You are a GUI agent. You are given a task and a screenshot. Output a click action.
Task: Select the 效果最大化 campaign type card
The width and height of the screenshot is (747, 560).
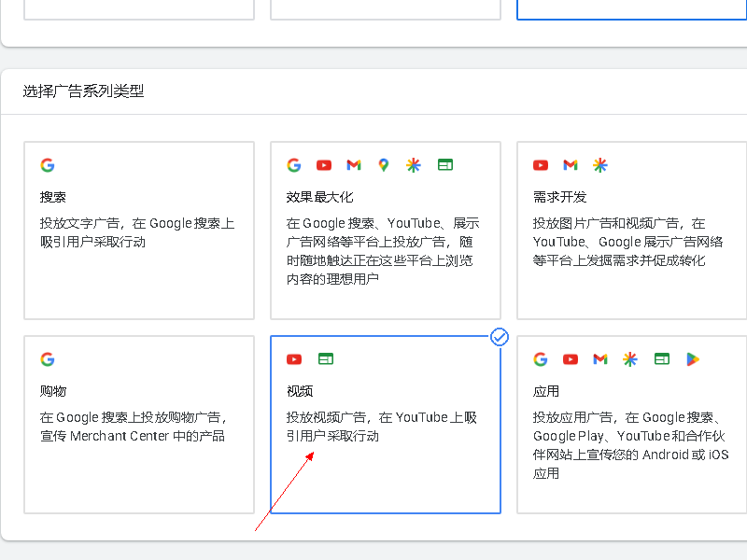pos(385,230)
